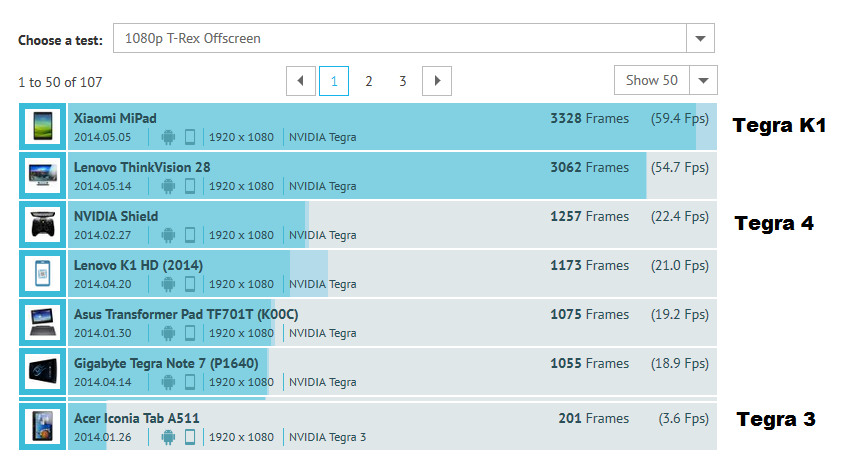Open the NVIDIA Shield controller thumbnail

pyautogui.click(x=43, y=224)
